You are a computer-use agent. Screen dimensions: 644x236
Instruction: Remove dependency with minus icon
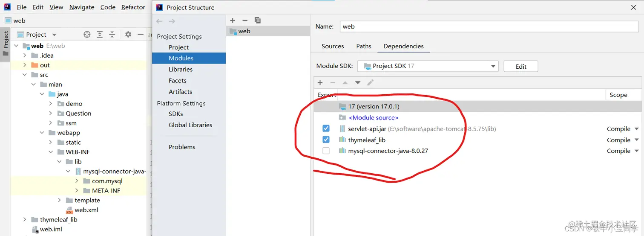click(x=333, y=83)
